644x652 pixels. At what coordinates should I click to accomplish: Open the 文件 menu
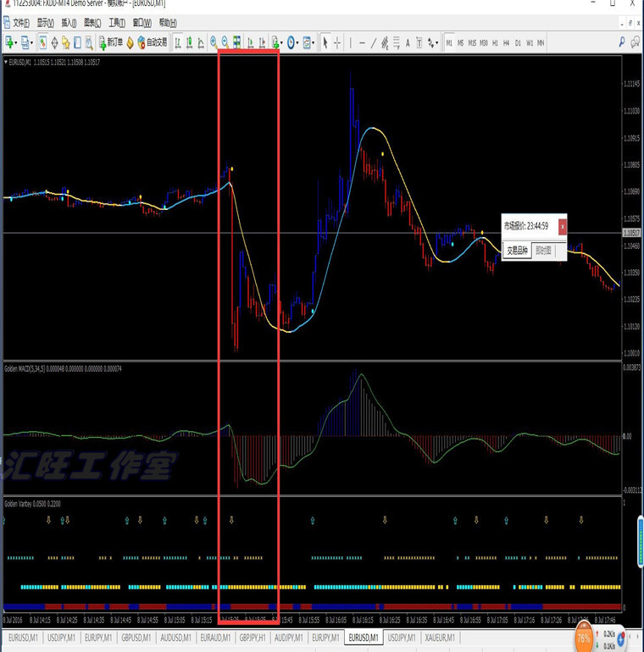(21, 23)
